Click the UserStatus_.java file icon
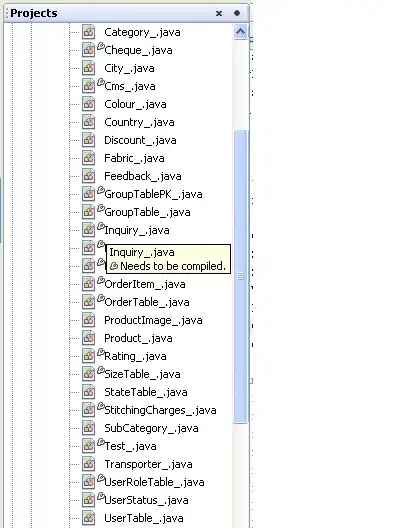The width and height of the screenshot is (410, 528). click(x=89, y=500)
